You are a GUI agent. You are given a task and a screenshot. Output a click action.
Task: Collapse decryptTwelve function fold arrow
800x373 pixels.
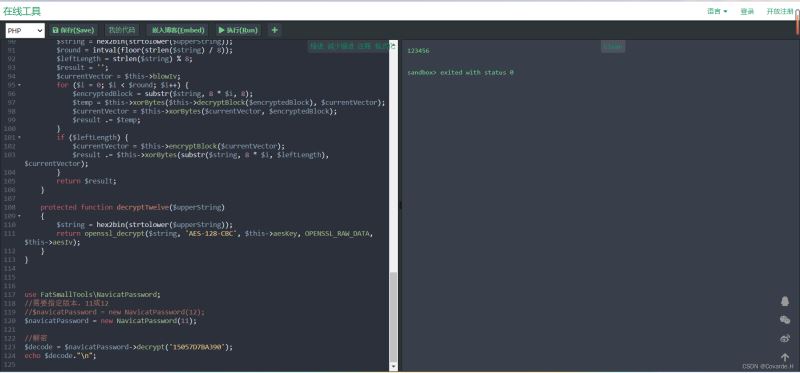(19, 216)
